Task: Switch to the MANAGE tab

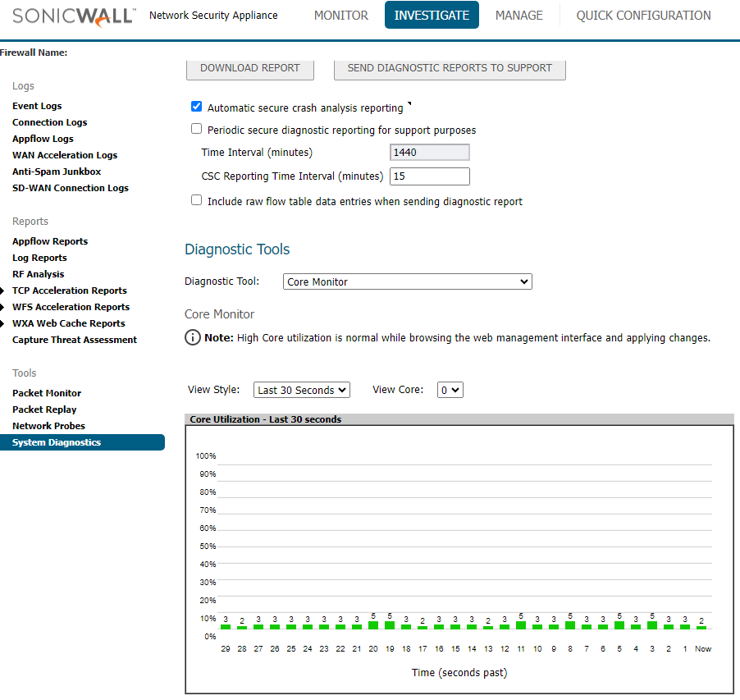Action: (x=519, y=16)
